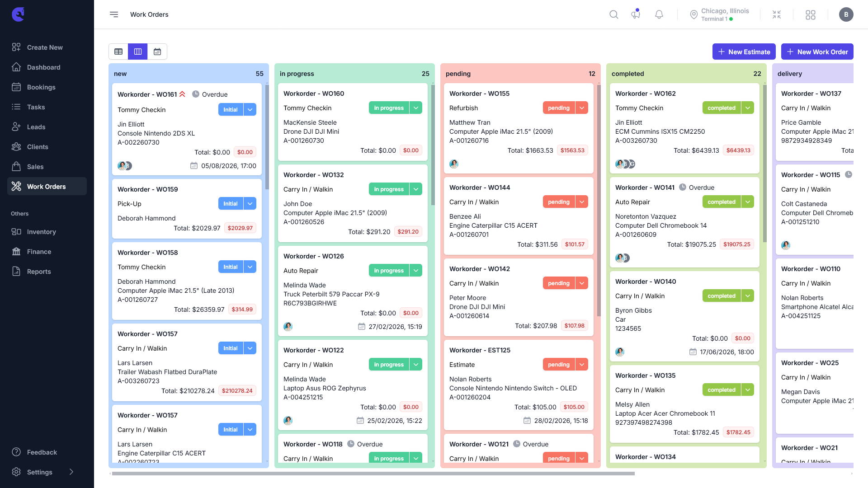This screenshot has width=868, height=488.
Task: Open the announcements megaphone icon
Action: (636, 14)
